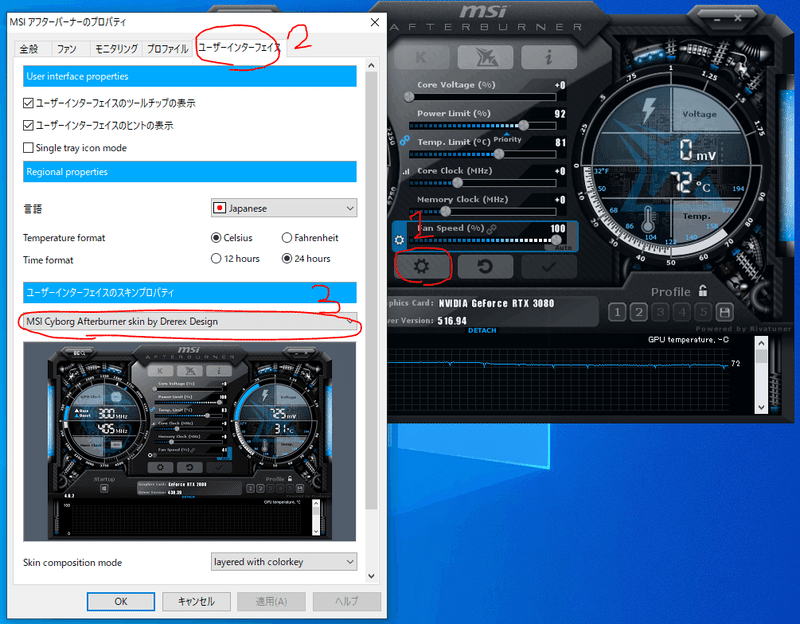The height and width of the screenshot is (624, 800).
Task: Open the Japanese language dropdown
Action: point(284,208)
